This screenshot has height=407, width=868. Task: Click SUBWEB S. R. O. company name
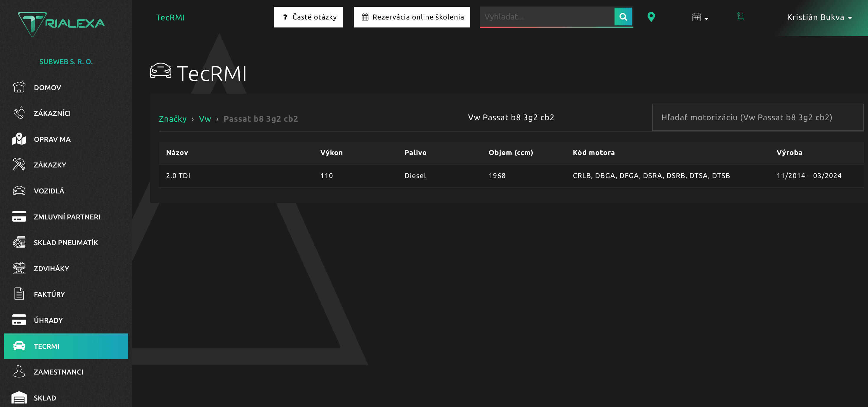click(66, 62)
